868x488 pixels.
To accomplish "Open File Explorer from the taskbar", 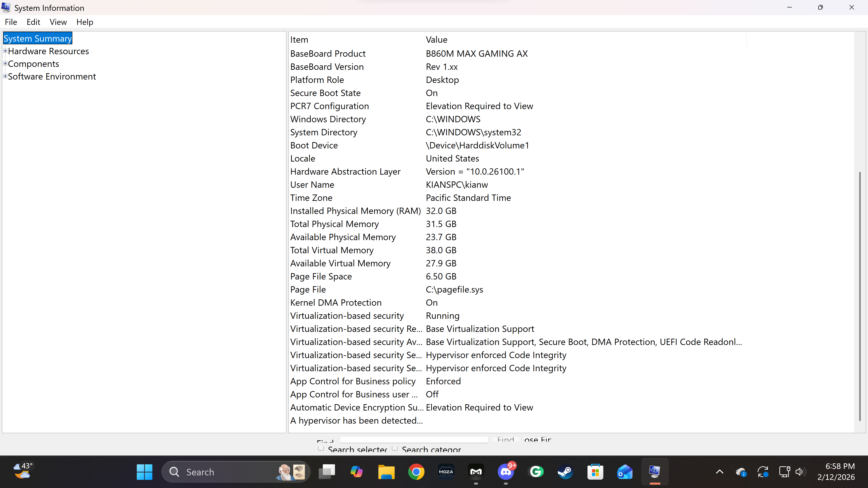I will click(386, 472).
